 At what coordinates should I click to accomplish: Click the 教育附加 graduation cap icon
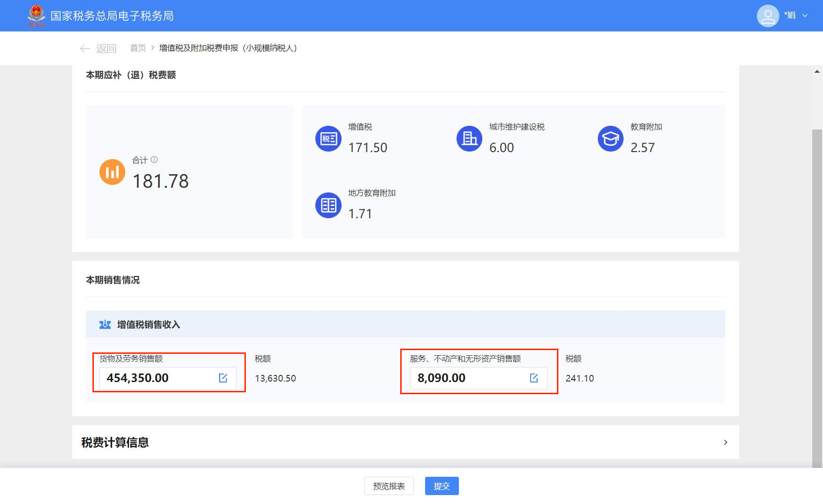[610, 138]
